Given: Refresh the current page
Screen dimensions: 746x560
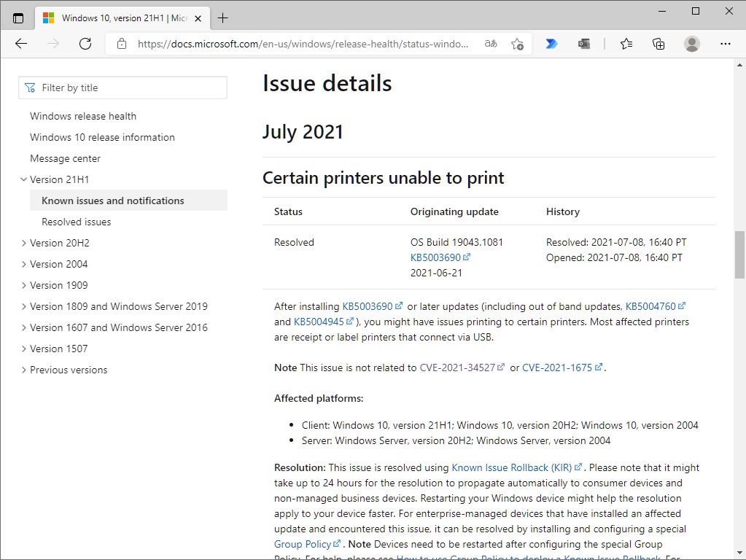Looking at the screenshot, I should 85,44.
